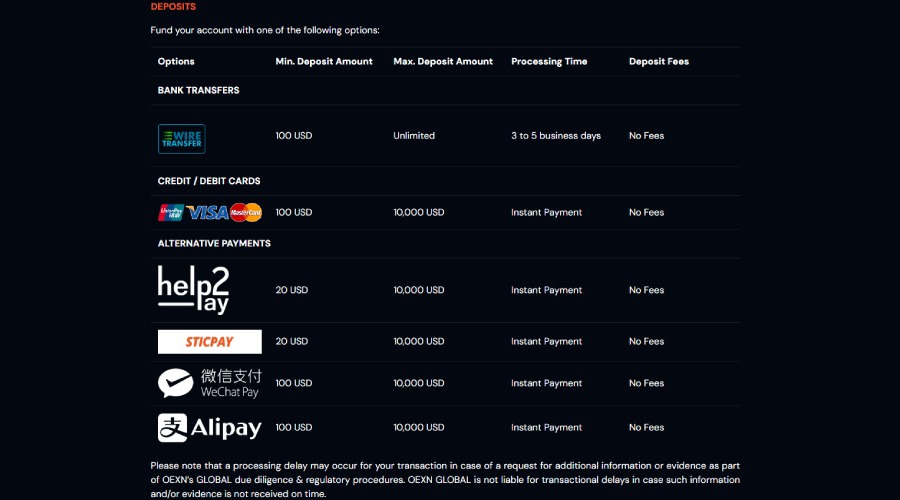Image resolution: width=900 pixels, height=500 pixels.
Task: Click the Deposit Fees column header
Action: tap(659, 62)
